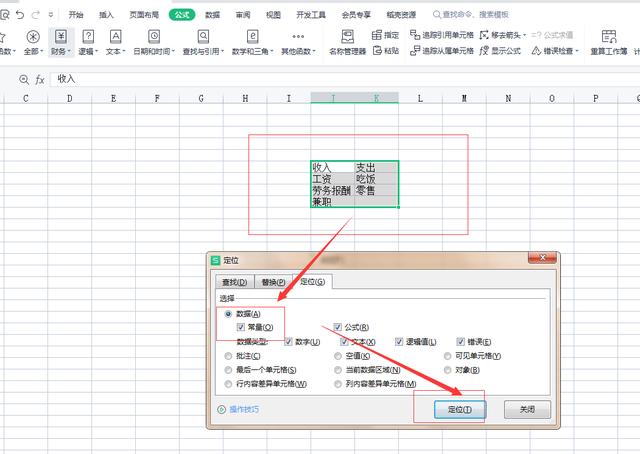Expand the 查找与引用 dropdown arrow

tap(222, 51)
